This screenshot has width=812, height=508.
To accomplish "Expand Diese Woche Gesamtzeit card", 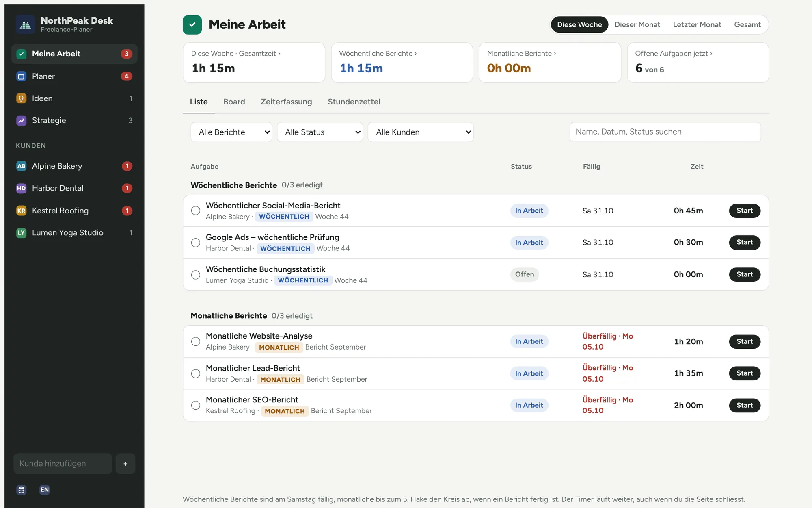I will click(x=254, y=63).
